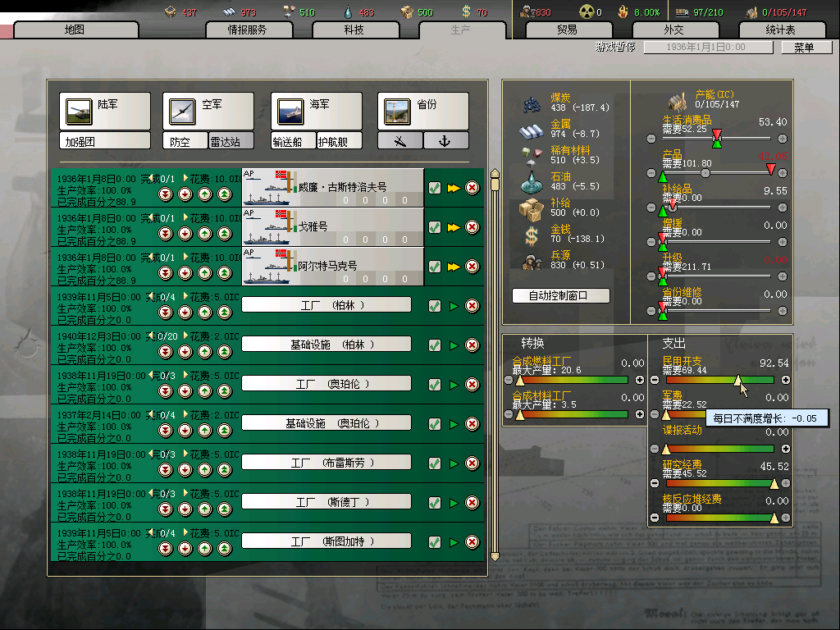The width and height of the screenshot is (840, 630).
Task: Toggle the checkmark for 工厂（斯图加特）
Action: click(435, 542)
